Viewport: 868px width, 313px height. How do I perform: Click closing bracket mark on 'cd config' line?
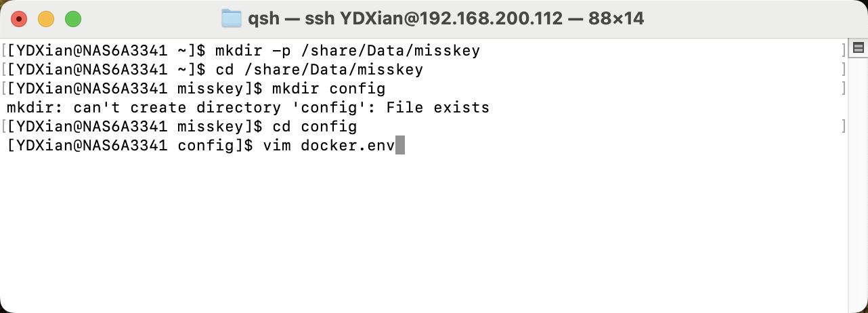(x=843, y=126)
